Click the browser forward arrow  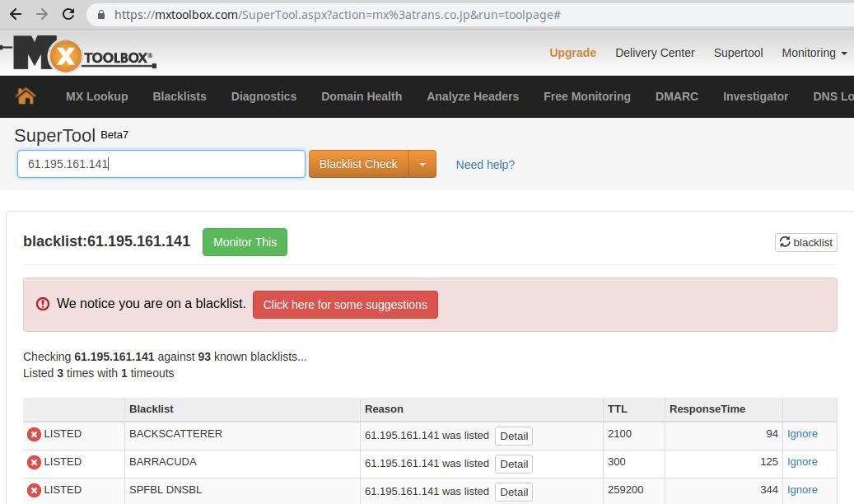pos(42,14)
